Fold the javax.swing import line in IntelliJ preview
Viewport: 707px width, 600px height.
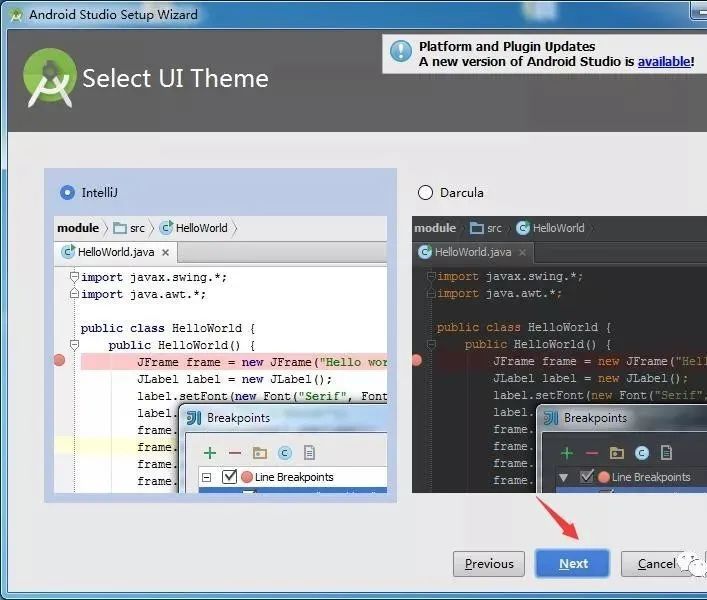click(x=74, y=277)
